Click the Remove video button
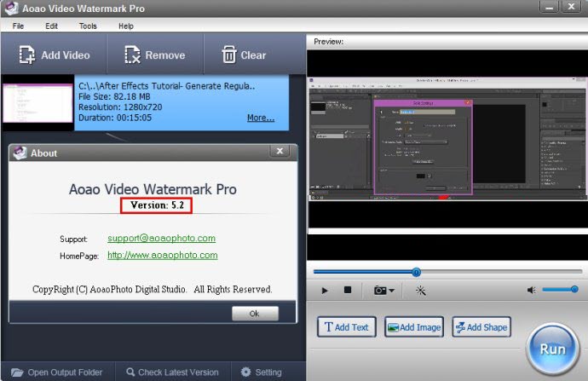588x381 pixels. (155, 55)
